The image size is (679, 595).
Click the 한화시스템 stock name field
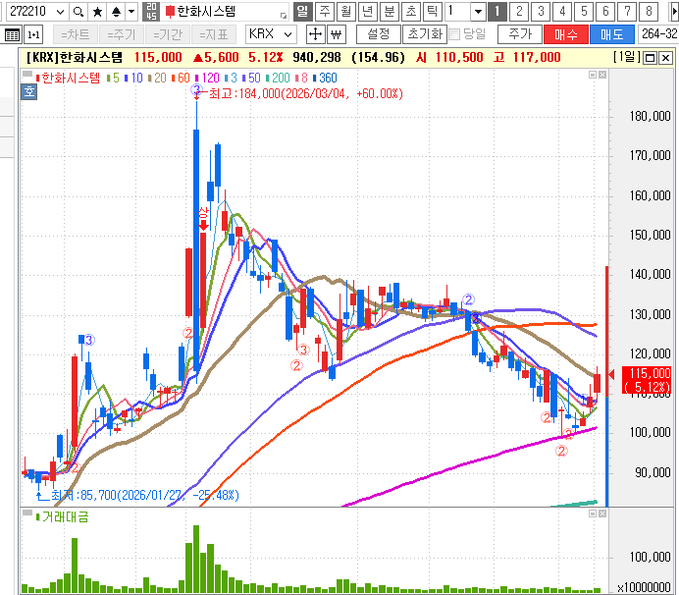click(225, 12)
